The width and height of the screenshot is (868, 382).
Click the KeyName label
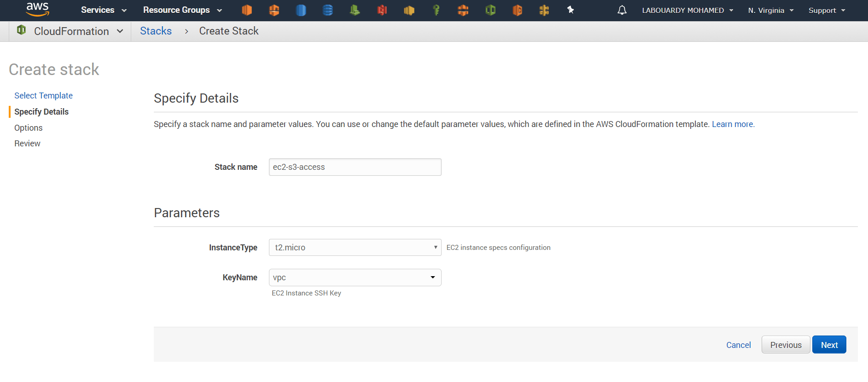tap(240, 278)
